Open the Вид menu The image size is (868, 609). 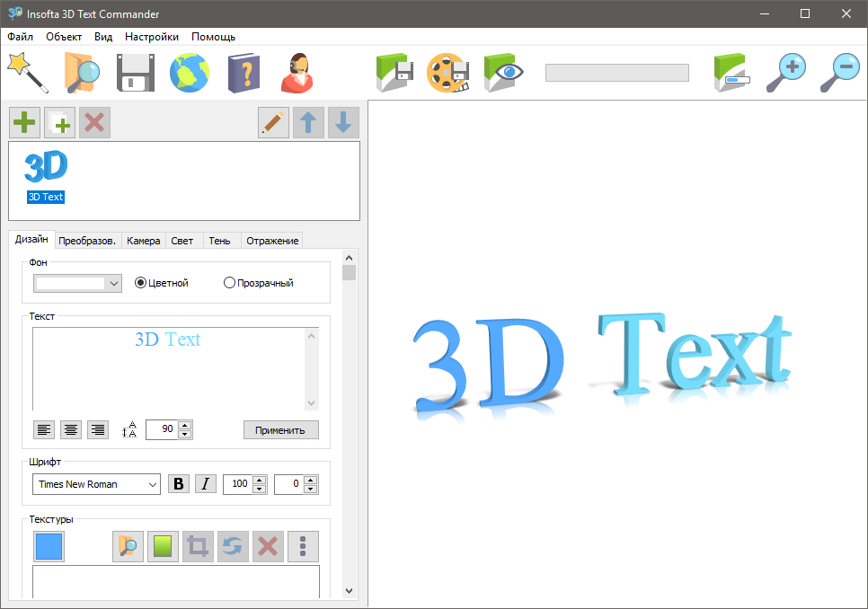click(x=103, y=37)
